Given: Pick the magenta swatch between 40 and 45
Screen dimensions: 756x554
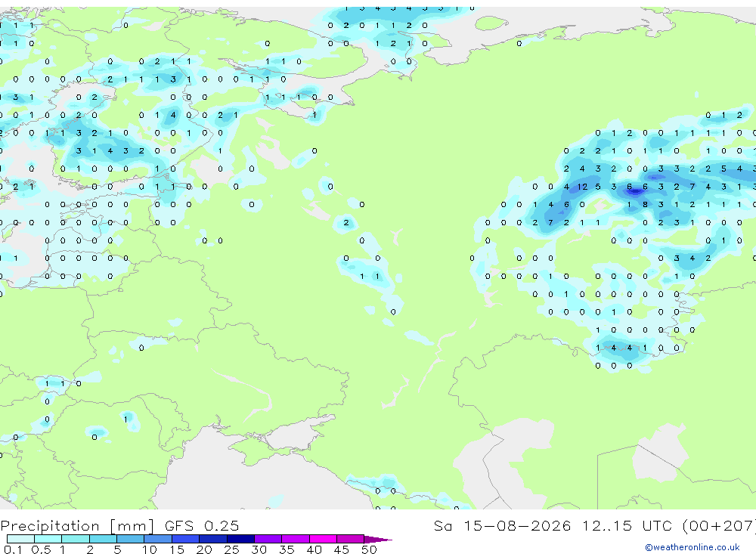Looking at the screenshot, I should coord(323,539).
